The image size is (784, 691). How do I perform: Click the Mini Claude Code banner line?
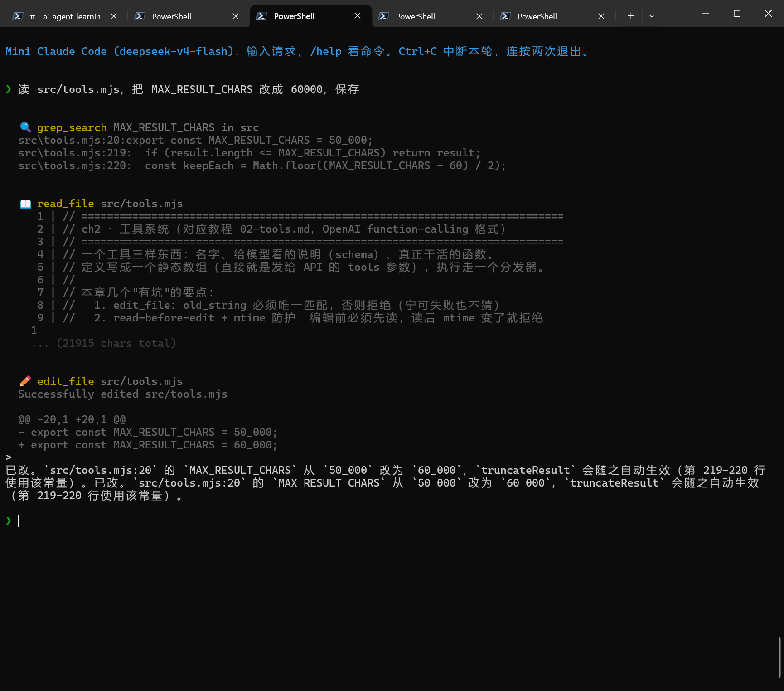tap(297, 51)
